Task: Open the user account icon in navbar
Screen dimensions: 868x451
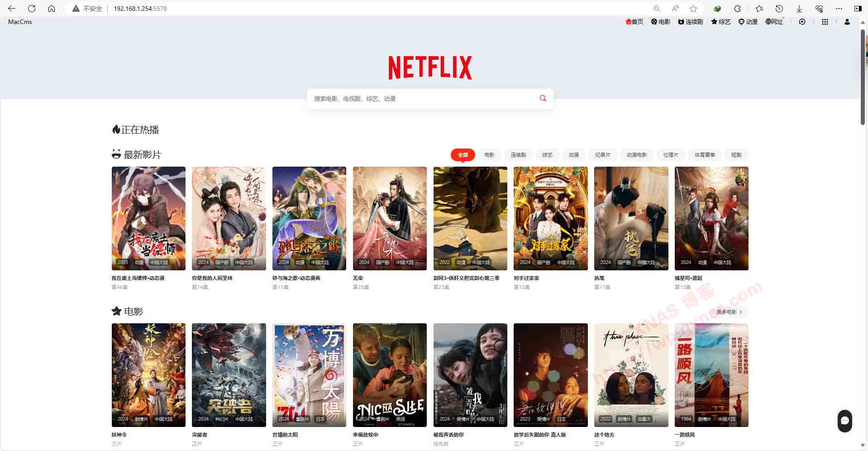Action: tap(847, 22)
